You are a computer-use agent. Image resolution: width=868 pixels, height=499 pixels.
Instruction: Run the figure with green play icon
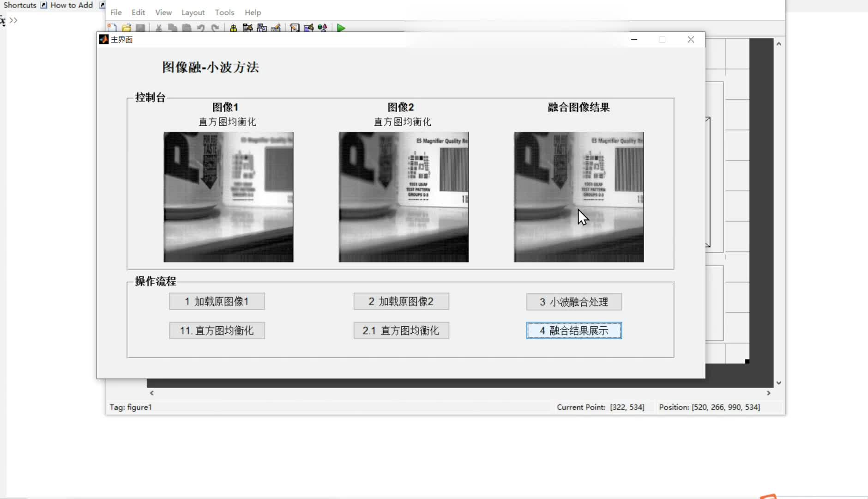[x=341, y=28]
